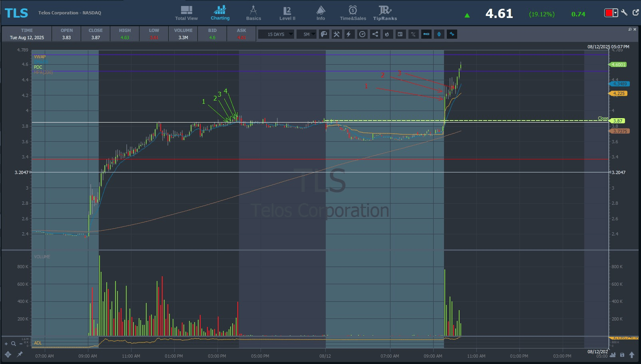Click the minus zoom-out icon at bottom left
This screenshot has height=364, width=641.
pos(21,344)
